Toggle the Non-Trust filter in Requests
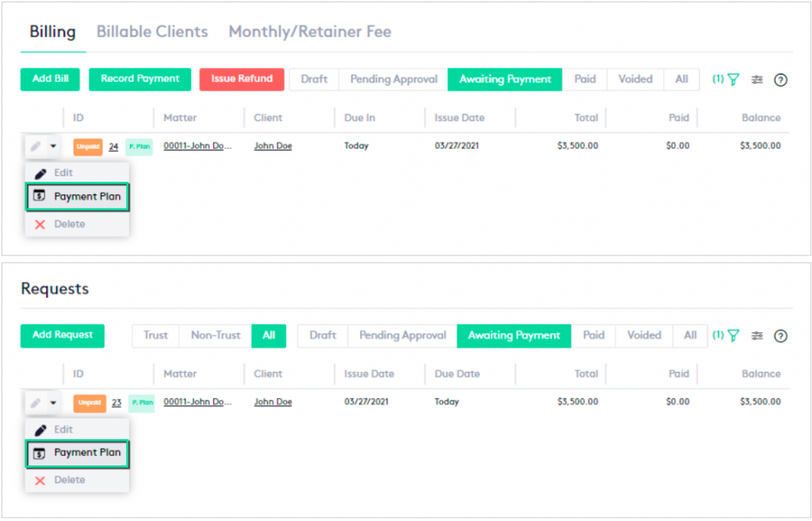This screenshot has height=521, width=812. 215,335
